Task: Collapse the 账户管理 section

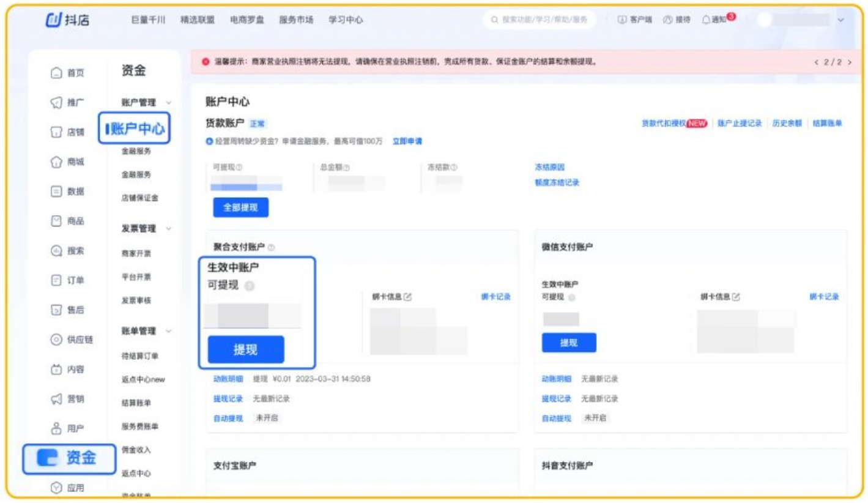Action: [169, 103]
